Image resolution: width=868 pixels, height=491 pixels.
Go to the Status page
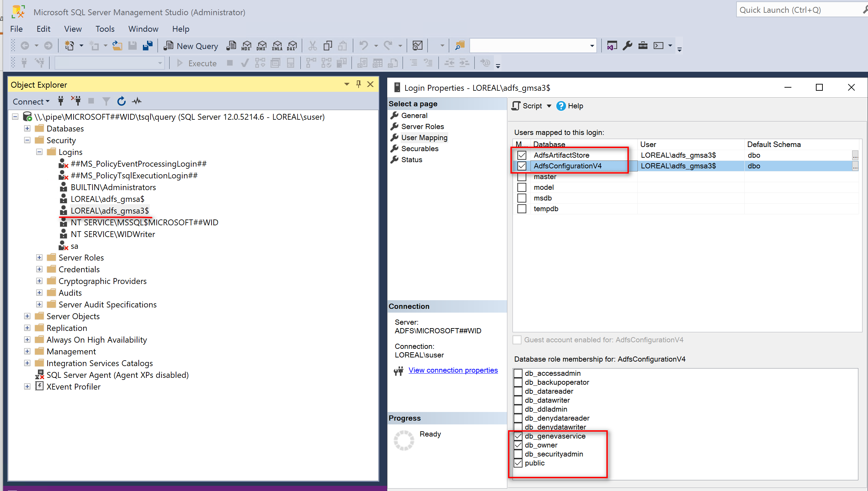(411, 160)
